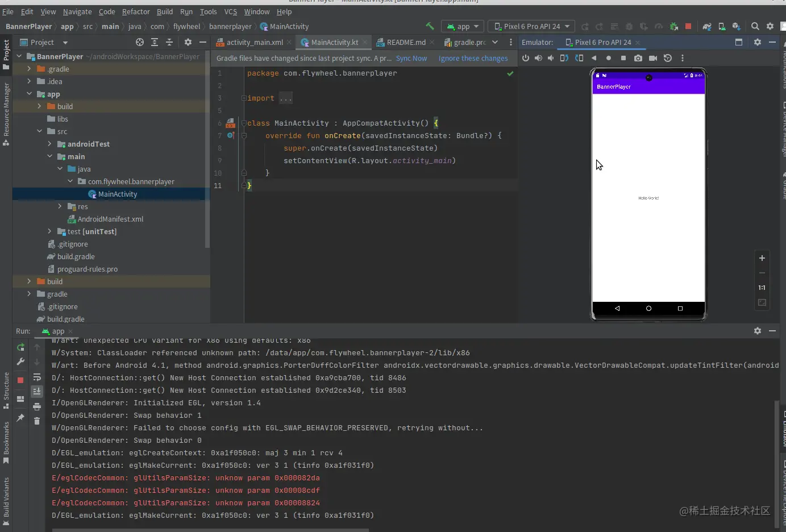Expand the androidTest folder

point(49,144)
